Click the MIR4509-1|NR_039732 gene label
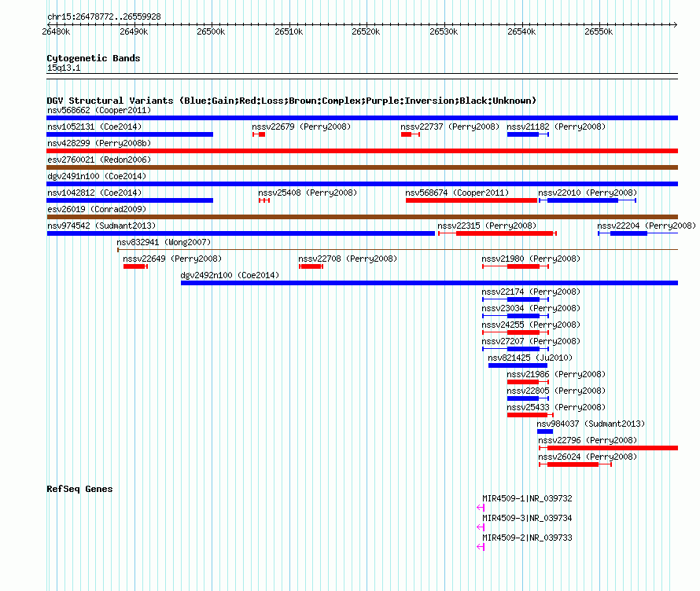The width and height of the screenshot is (700, 591). point(527,499)
